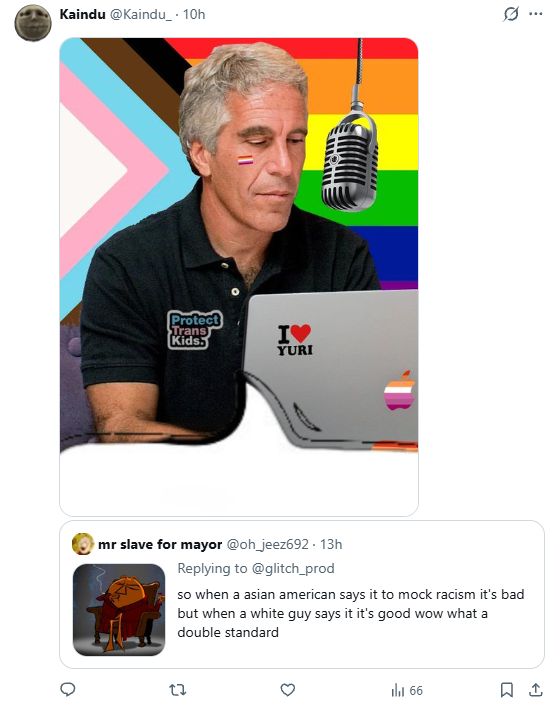Open the @oh_jeez692 handle

pos(268,544)
